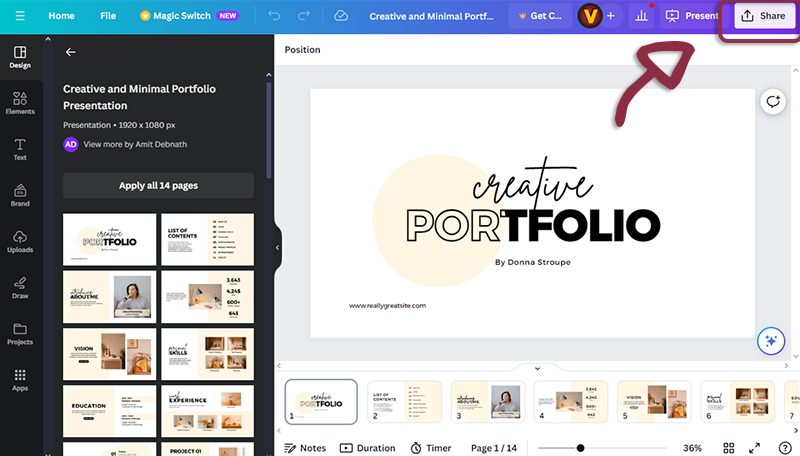Open the analytics bar chart icon

pyautogui.click(x=640, y=16)
